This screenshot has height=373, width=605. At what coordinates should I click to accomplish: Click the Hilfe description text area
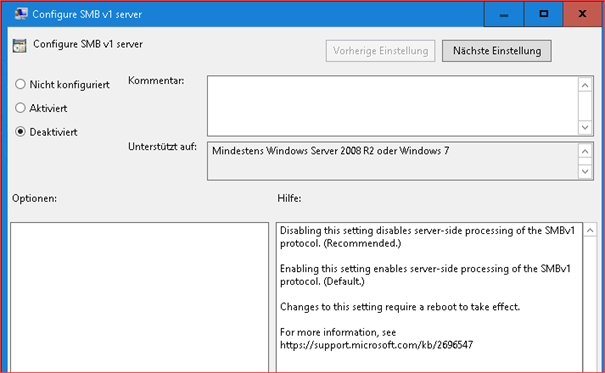pos(429,297)
